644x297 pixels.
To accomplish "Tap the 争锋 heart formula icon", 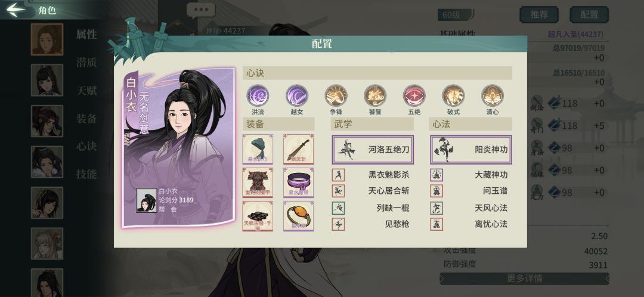I will click(336, 95).
